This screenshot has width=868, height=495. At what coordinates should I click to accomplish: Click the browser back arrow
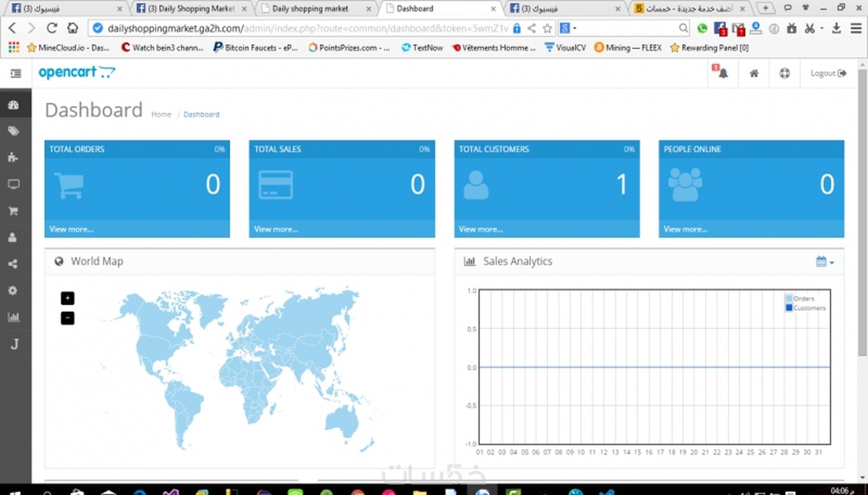(13, 28)
